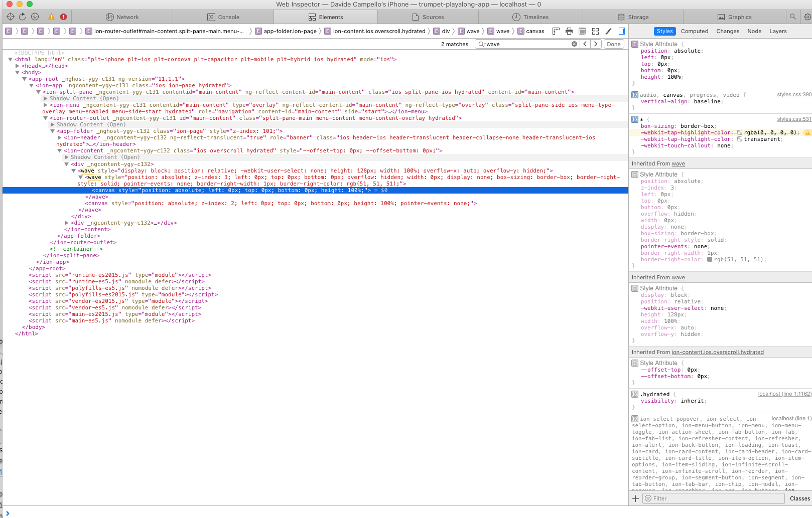The height and width of the screenshot is (518, 812).
Task: Select the canvas breadcrumb at the top
Action: coord(534,31)
